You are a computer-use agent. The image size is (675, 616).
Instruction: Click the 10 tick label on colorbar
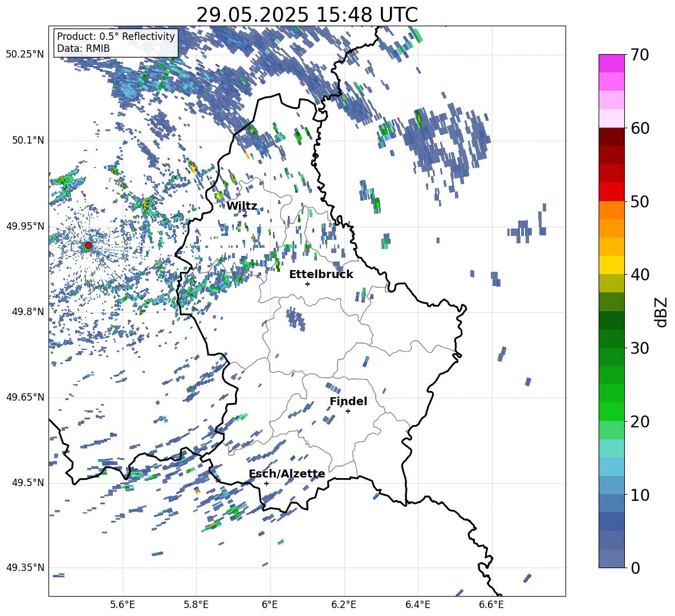[640, 495]
